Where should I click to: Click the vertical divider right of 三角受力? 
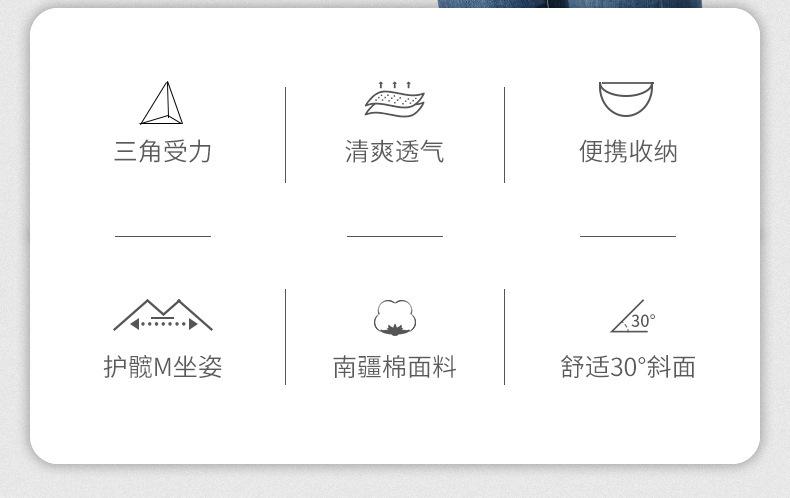pyautogui.click(x=286, y=135)
